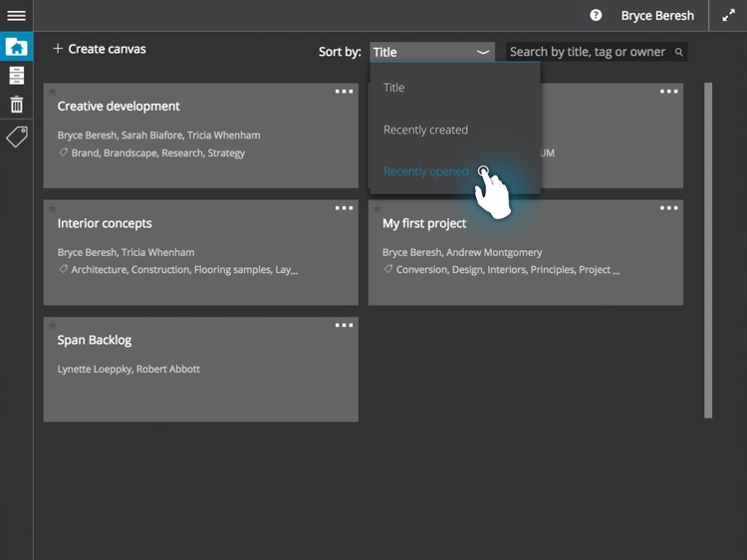Open Bryce Beresh user account menu
Screen dimensions: 747x560
pyautogui.click(x=656, y=16)
